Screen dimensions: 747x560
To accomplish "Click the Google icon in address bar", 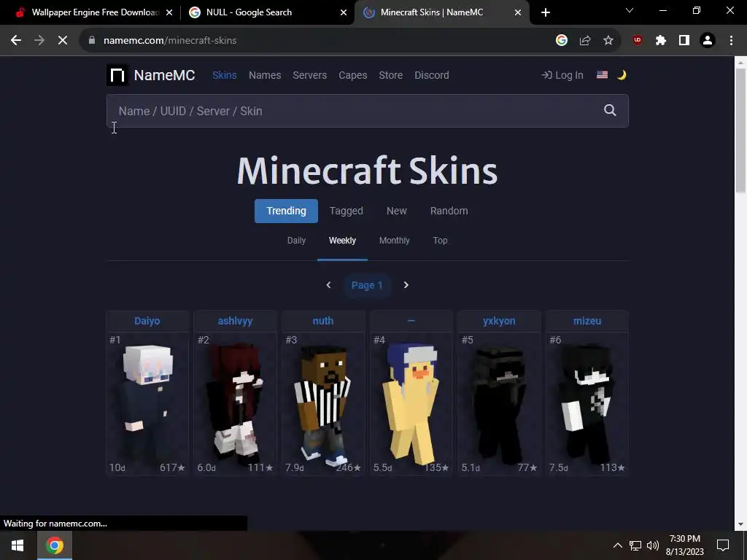I will pyautogui.click(x=562, y=41).
